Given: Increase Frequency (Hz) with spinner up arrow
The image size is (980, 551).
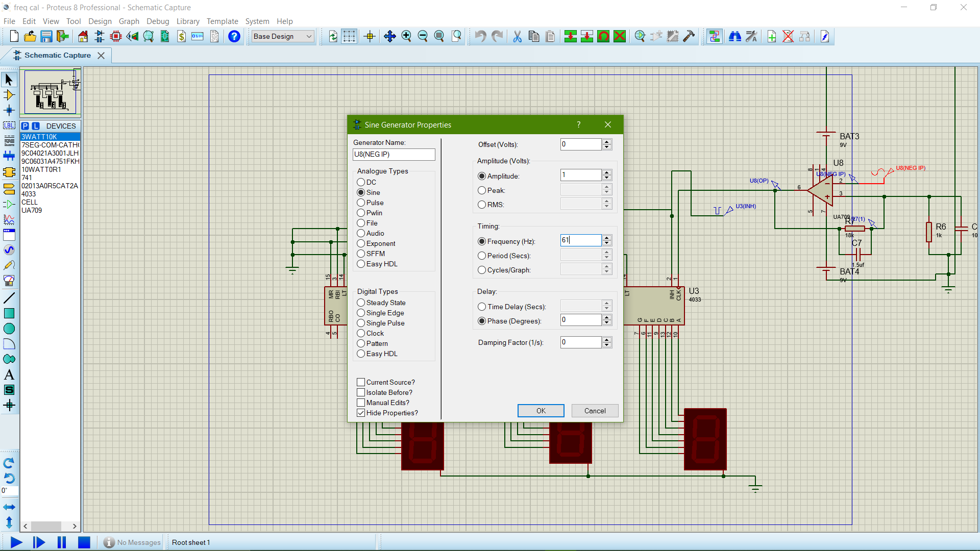Looking at the screenshot, I should (x=607, y=237).
